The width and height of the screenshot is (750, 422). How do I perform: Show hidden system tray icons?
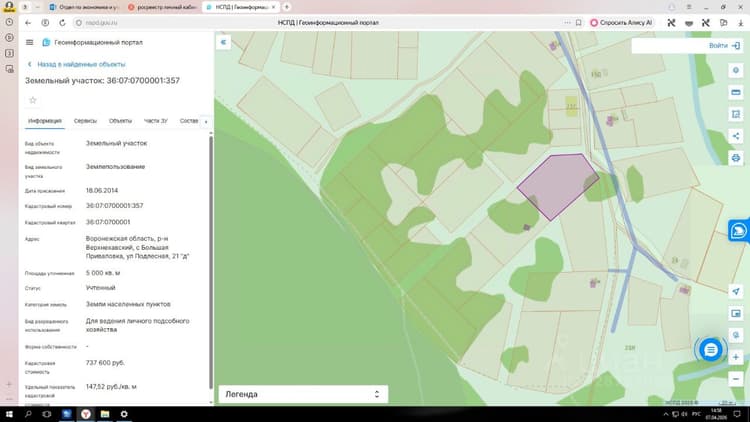(x=665, y=414)
